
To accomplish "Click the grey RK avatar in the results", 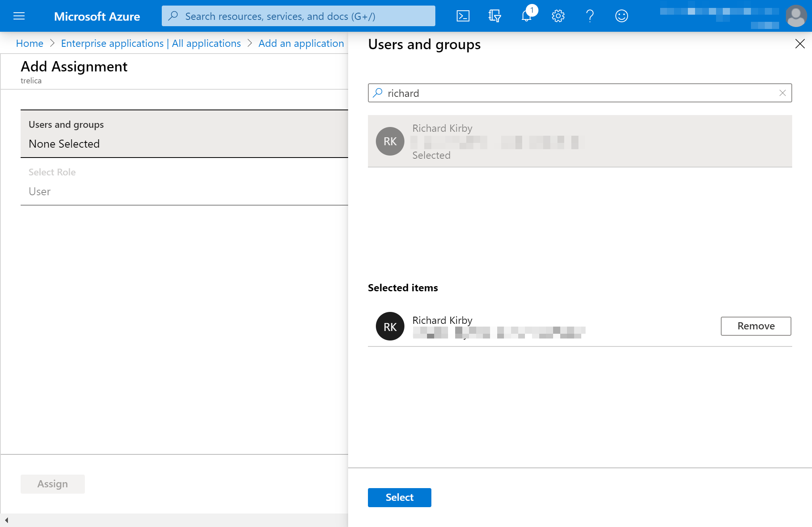I will (390, 141).
